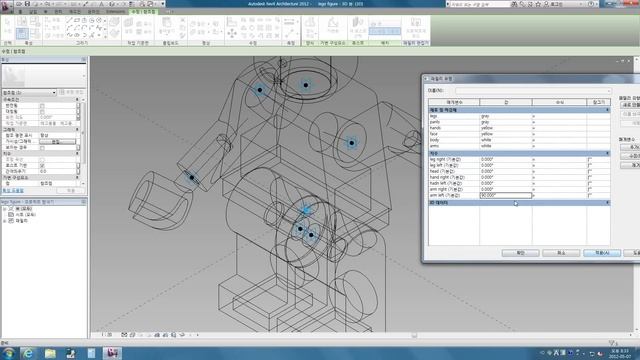
Task: Click the arm left value field 90.000°
Action: [x=506, y=196]
